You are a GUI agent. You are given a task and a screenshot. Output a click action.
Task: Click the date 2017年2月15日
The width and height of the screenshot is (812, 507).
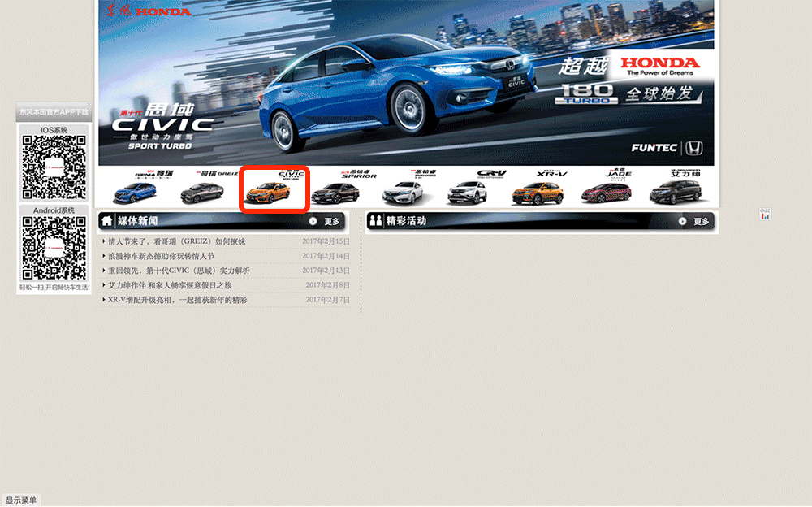tap(326, 241)
